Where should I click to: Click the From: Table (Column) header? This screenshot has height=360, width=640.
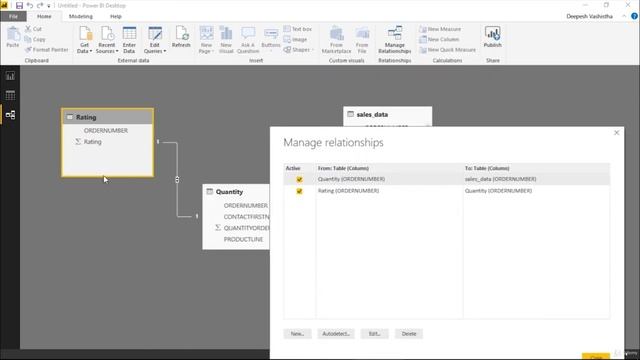coord(343,168)
